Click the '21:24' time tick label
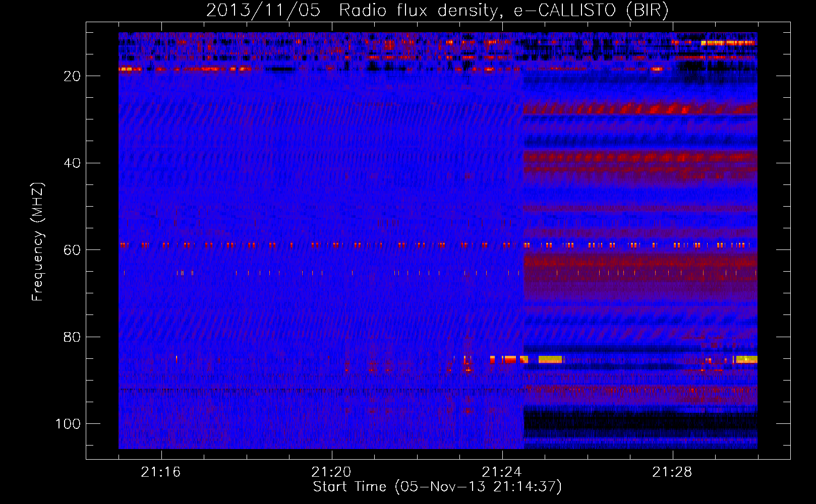This screenshot has width=816, height=504. (502, 472)
